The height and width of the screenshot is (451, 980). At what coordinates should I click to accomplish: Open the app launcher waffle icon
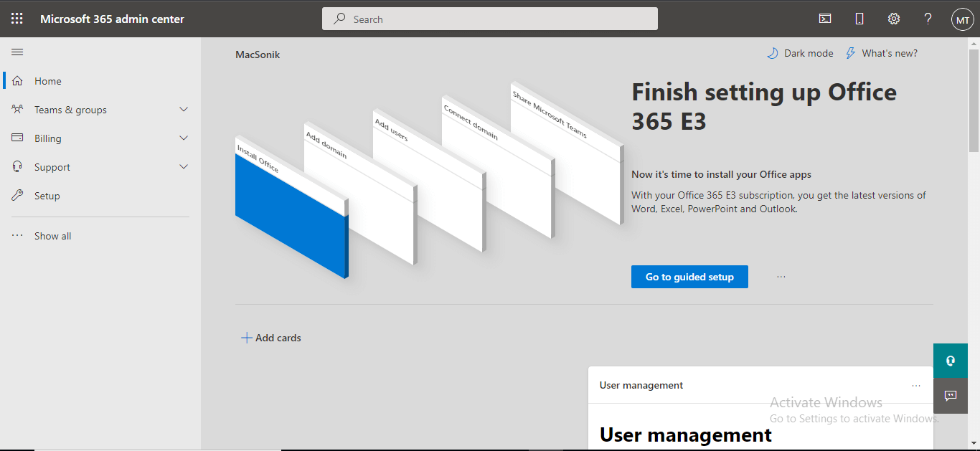pos(17,19)
